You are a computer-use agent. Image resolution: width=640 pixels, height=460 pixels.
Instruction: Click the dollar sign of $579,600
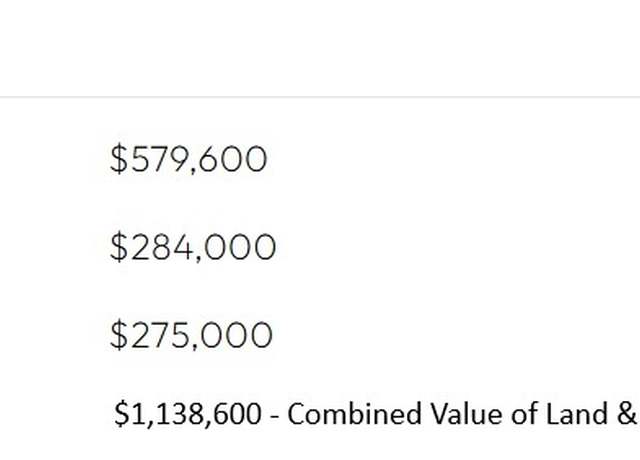coord(119,159)
